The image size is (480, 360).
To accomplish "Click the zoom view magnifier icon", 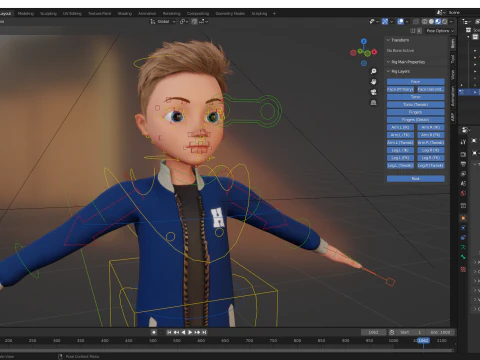I will tap(374, 71).
